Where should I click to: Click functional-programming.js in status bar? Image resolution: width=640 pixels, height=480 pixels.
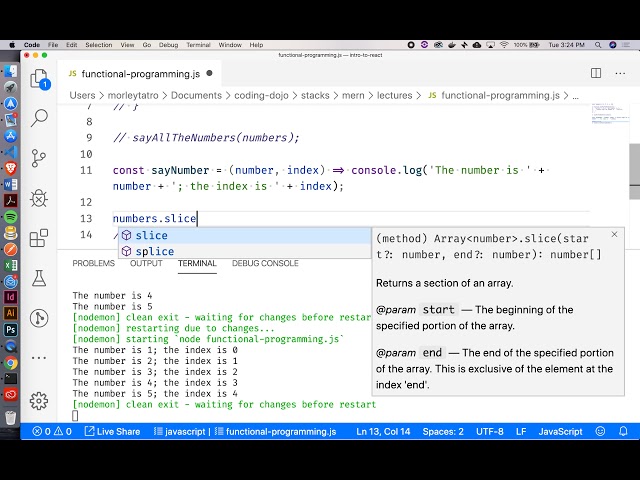(275, 431)
